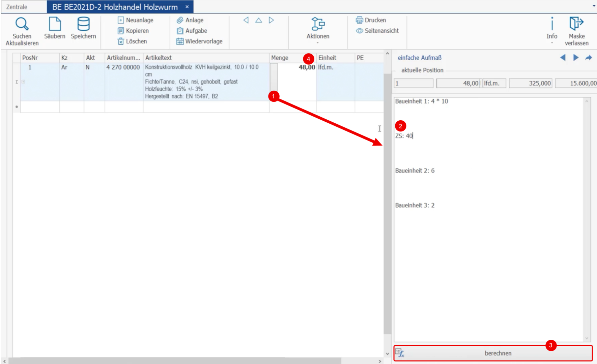Click the PosNr column header

40,58
